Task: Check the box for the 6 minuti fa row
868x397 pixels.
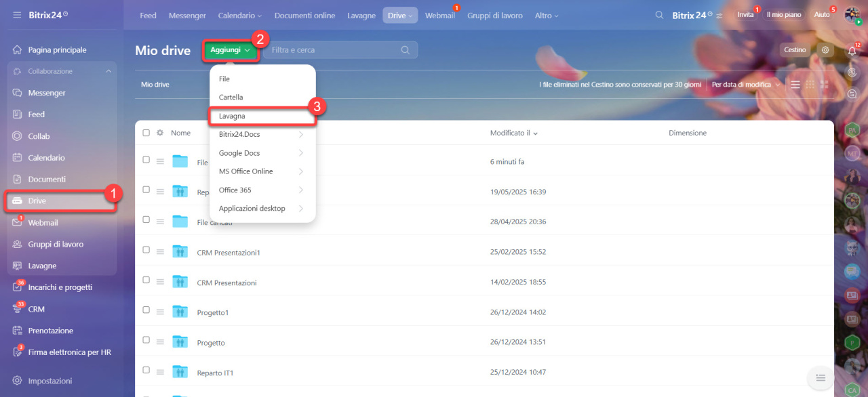Action: (146, 160)
